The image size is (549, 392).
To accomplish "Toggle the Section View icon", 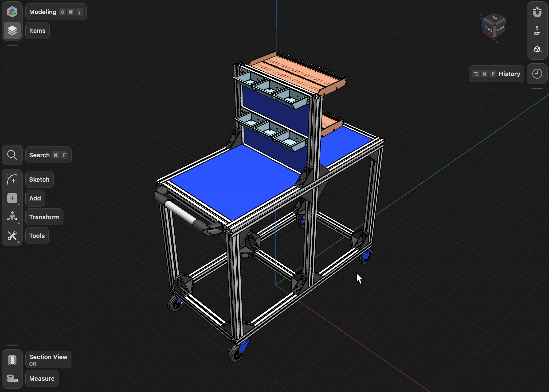I will click(x=12, y=360).
